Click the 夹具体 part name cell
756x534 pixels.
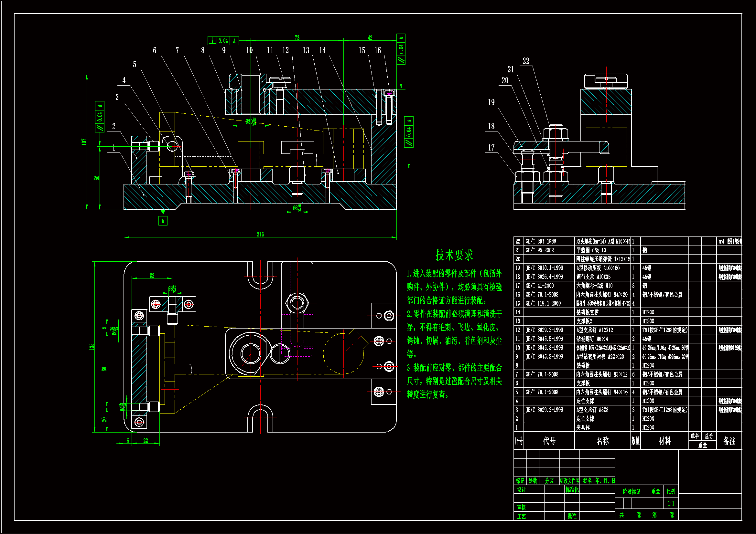tap(583, 427)
